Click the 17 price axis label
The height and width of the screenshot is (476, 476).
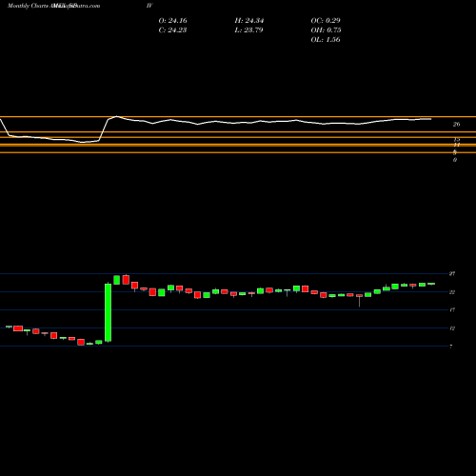pos(452,309)
